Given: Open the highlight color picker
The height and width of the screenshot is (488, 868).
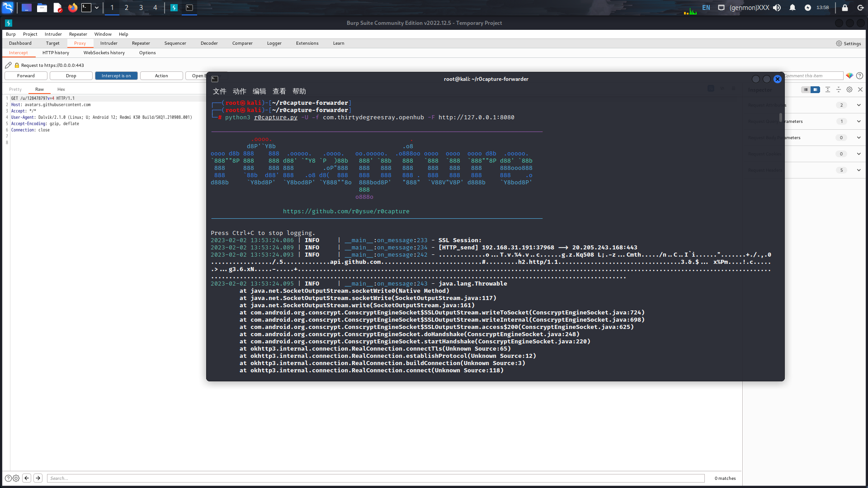Looking at the screenshot, I should click(x=849, y=76).
